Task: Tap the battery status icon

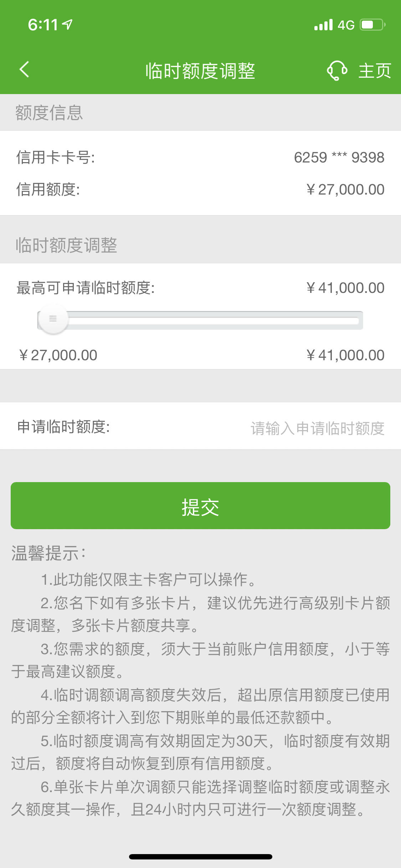Action: pos(372,25)
